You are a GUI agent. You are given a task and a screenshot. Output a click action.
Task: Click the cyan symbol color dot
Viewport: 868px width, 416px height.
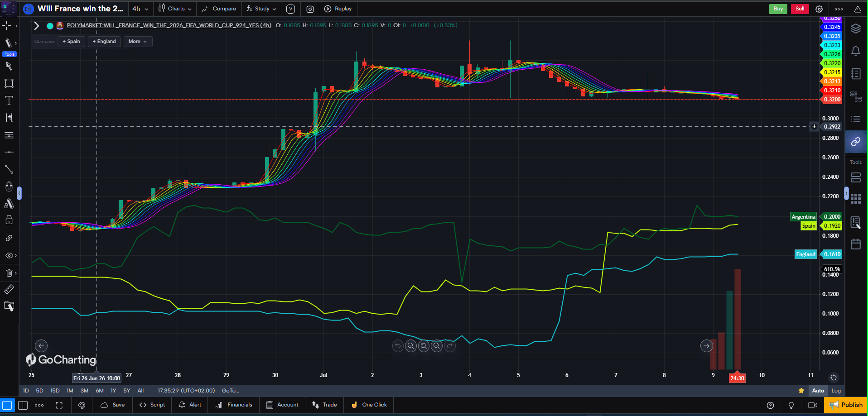pos(50,26)
